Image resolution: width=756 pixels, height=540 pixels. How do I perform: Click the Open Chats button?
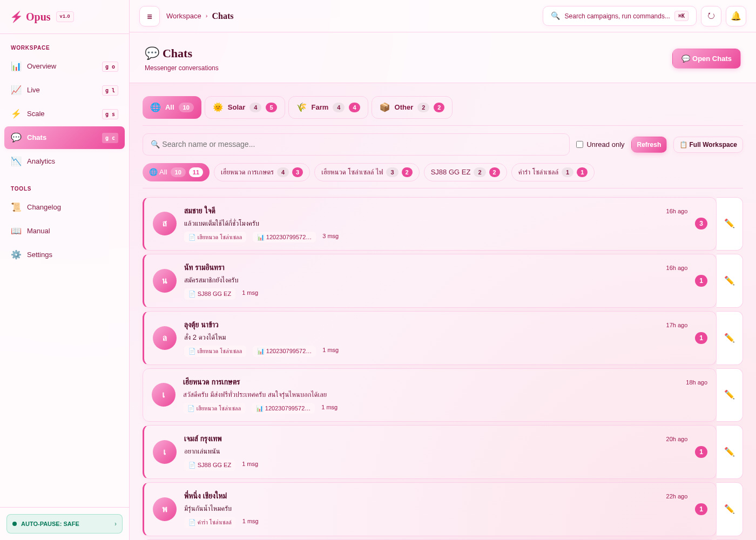tap(706, 59)
